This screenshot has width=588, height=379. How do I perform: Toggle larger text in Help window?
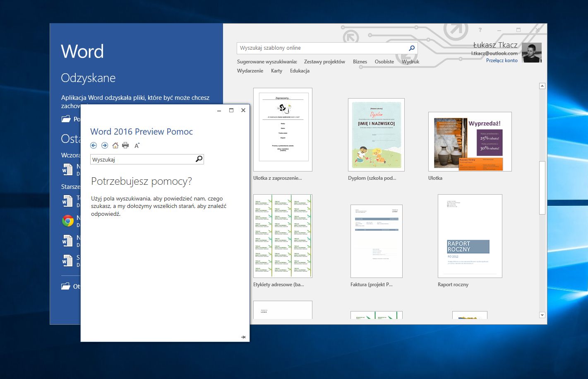(137, 145)
